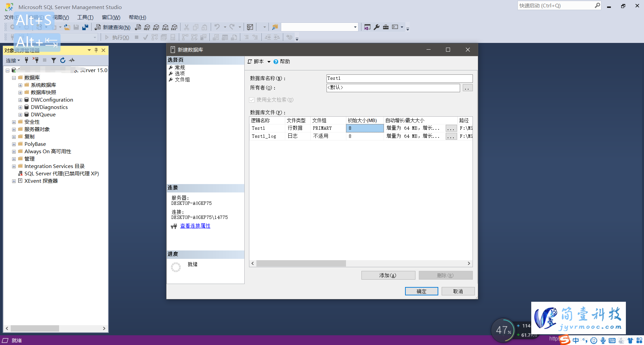Screen dimensions: 644x345
Task: Click the Find in Files icon
Action: pos(275,27)
